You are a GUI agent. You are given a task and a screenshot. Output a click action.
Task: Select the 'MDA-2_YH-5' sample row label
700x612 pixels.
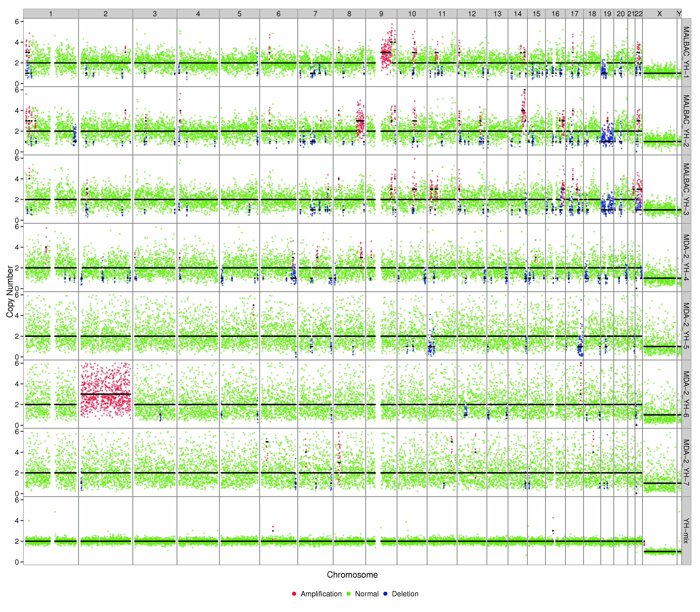686,326
